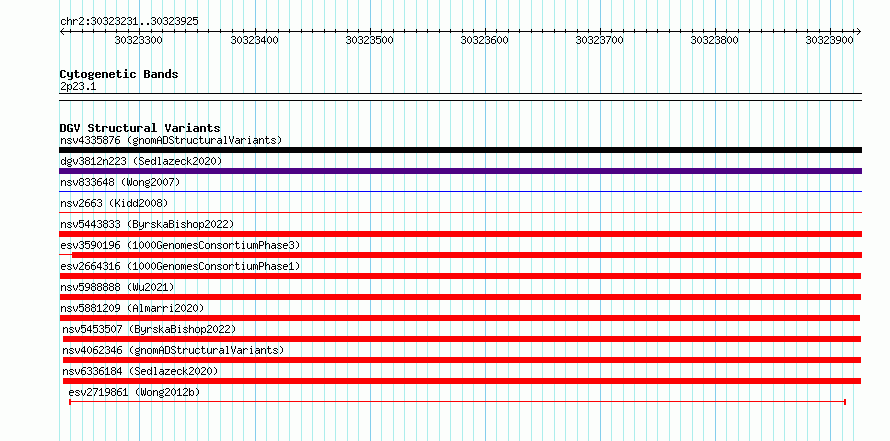Click esv2664316 1000GenomesConsortiumPhase1 label
The width and height of the screenshot is (890, 441).
180,266
